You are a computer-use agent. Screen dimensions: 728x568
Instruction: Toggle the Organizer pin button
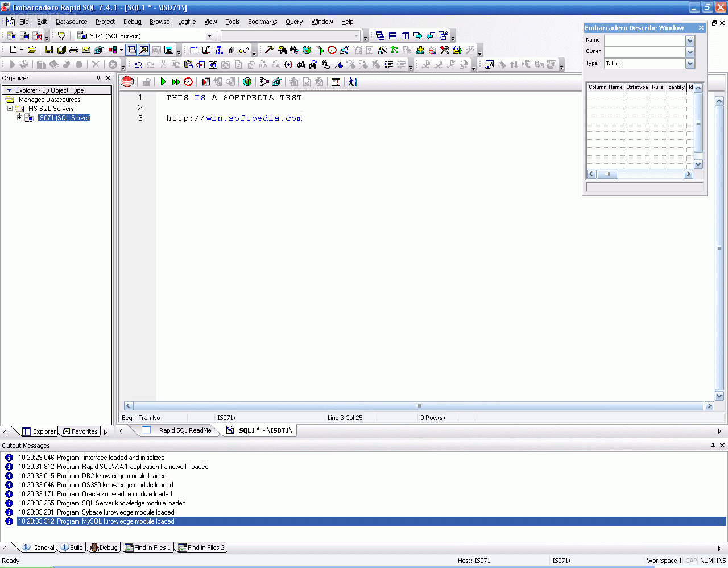point(98,78)
